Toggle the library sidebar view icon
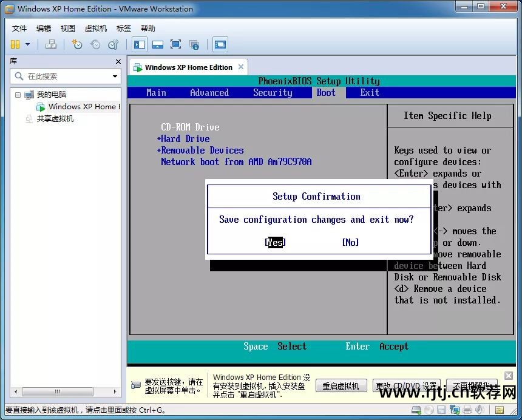The image size is (522, 420). click(140, 44)
